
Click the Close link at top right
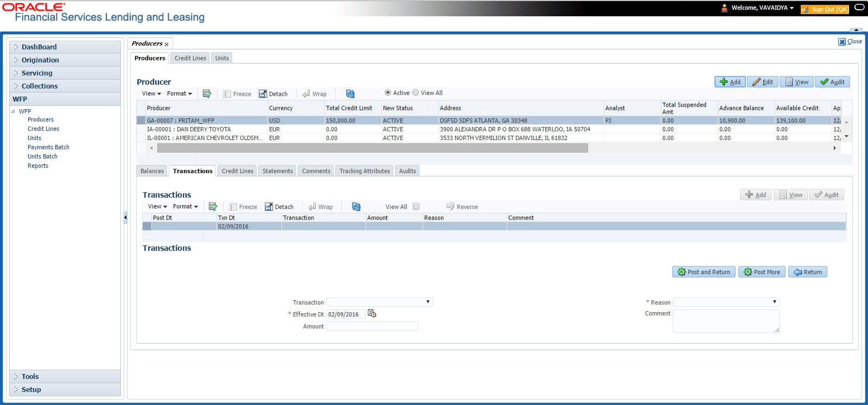pos(850,41)
